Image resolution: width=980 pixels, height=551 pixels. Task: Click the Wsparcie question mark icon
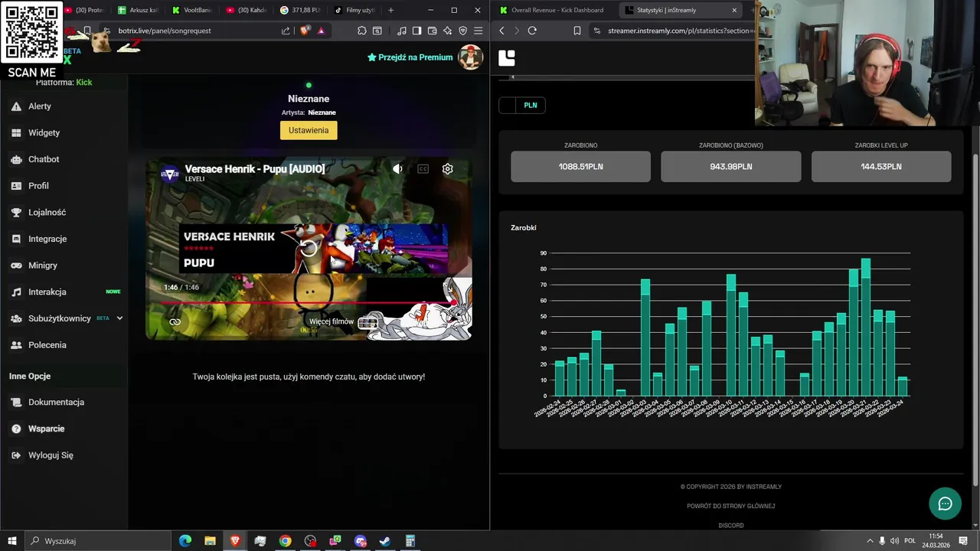pyautogui.click(x=16, y=429)
